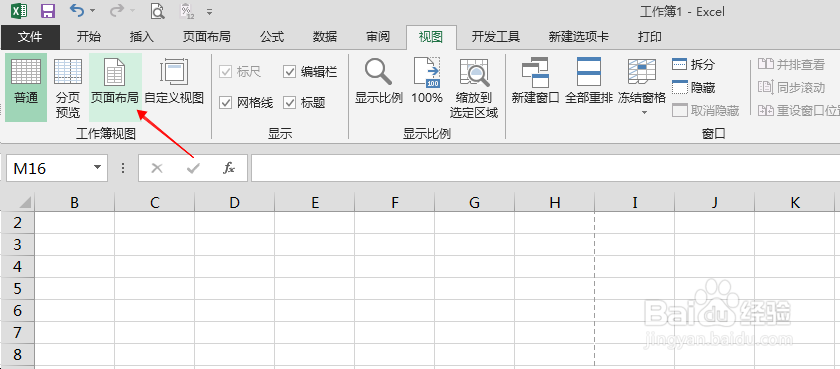Switch to the 审阅 tab
The height and width of the screenshot is (369, 840).
378,37
